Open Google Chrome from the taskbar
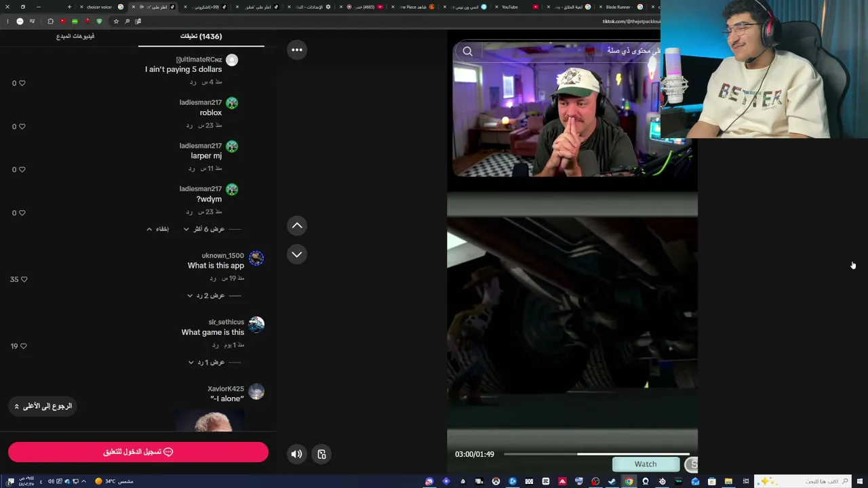This screenshot has width=868, height=488. point(629,481)
